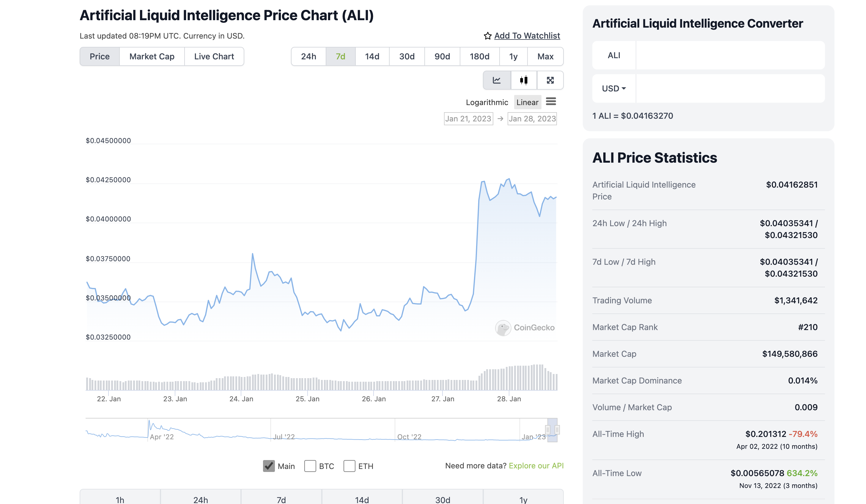Image resolution: width=866 pixels, height=504 pixels.
Task: Open the USD currency dropdown
Action: [x=614, y=88]
